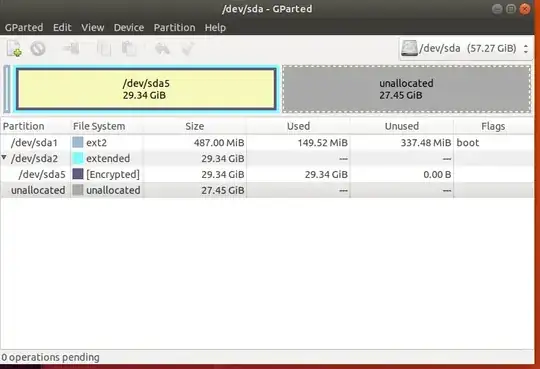Screen dimensions: 540x369
Task: Click the Apply all operations checkmark icon
Action: (x=188, y=49)
